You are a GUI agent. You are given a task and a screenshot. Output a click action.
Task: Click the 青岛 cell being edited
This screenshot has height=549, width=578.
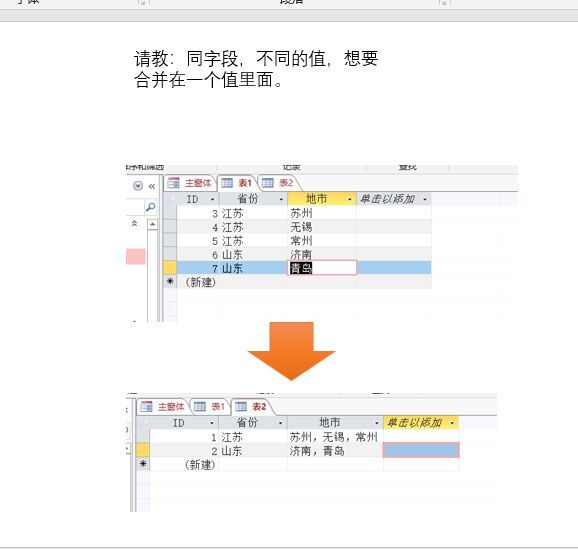click(x=321, y=268)
